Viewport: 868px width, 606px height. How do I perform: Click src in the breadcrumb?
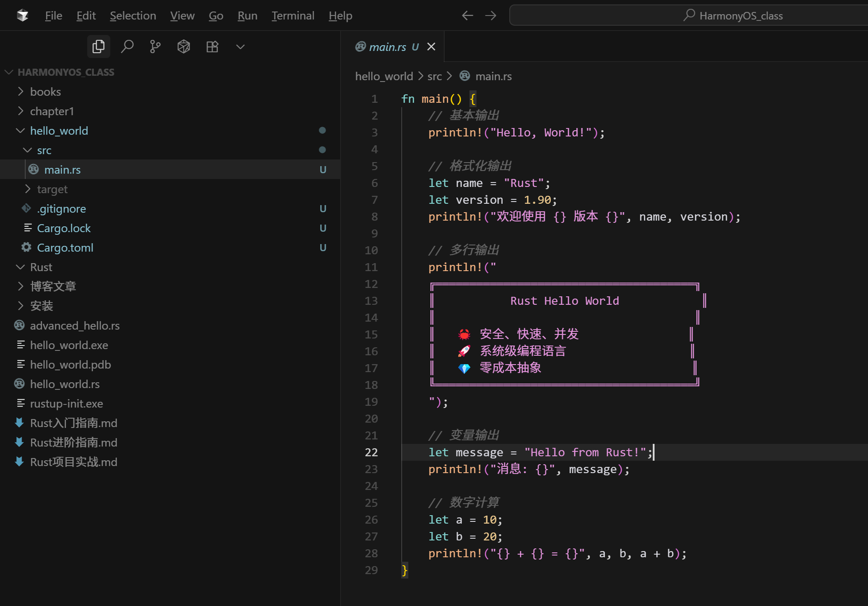[x=434, y=76]
